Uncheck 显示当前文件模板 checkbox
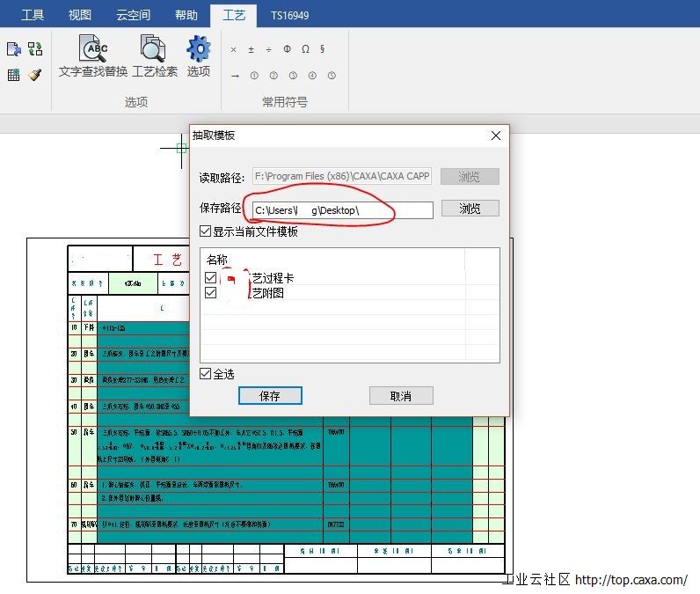This screenshot has width=700, height=594. coord(206,231)
